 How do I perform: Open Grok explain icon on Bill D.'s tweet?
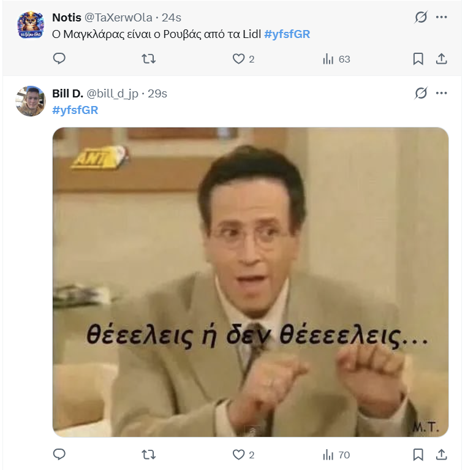421,94
